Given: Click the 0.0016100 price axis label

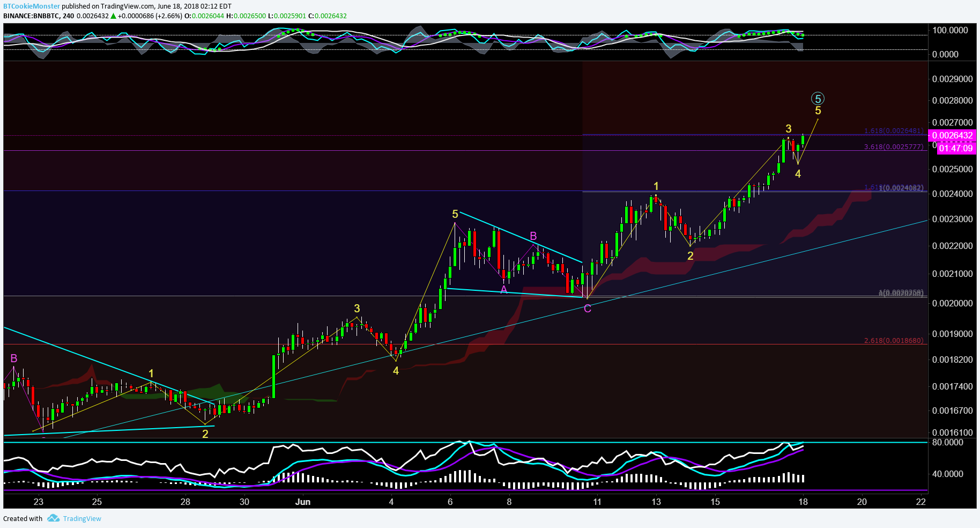Looking at the screenshot, I should coord(952,432).
